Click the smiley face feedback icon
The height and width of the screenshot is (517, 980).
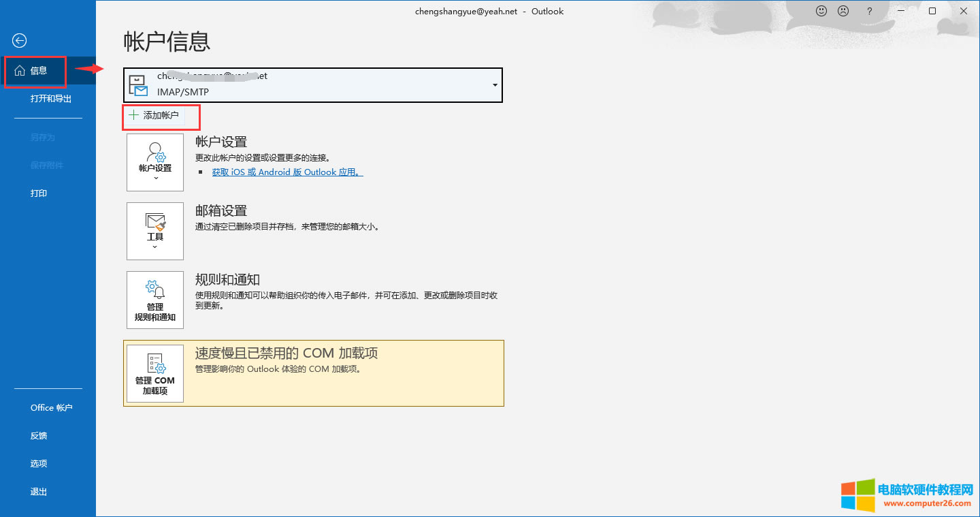coord(821,11)
